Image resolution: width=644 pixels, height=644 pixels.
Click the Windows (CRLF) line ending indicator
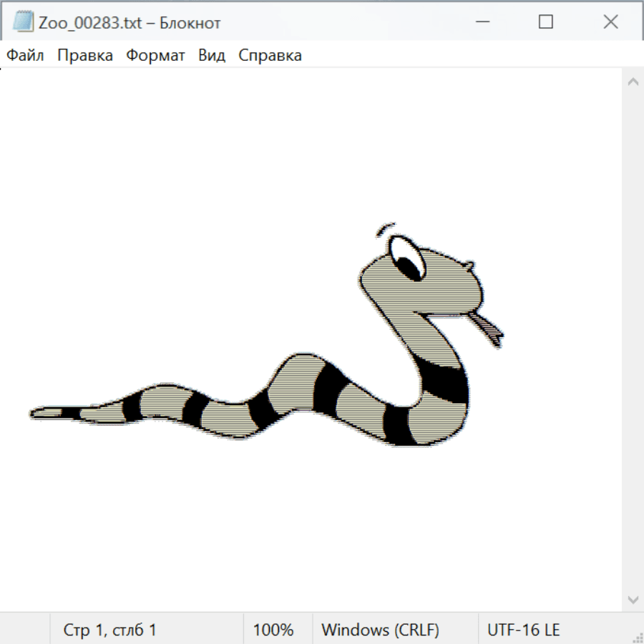coord(380,630)
